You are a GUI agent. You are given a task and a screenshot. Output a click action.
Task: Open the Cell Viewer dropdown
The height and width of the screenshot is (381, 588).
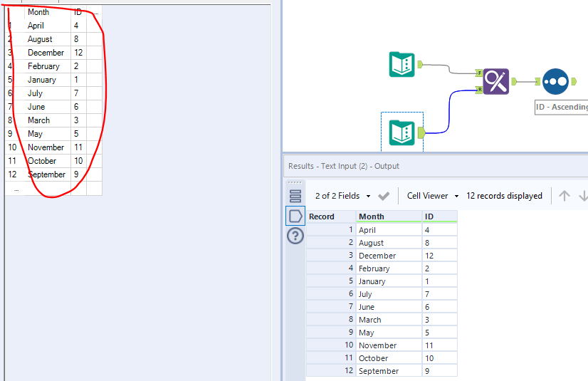pyautogui.click(x=433, y=196)
